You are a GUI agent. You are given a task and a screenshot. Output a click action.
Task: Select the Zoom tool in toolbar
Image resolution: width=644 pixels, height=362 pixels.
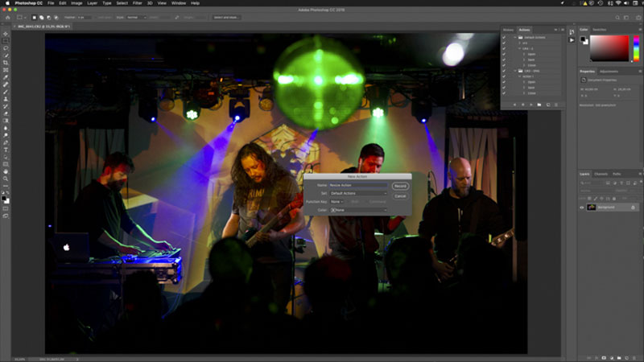point(6,179)
